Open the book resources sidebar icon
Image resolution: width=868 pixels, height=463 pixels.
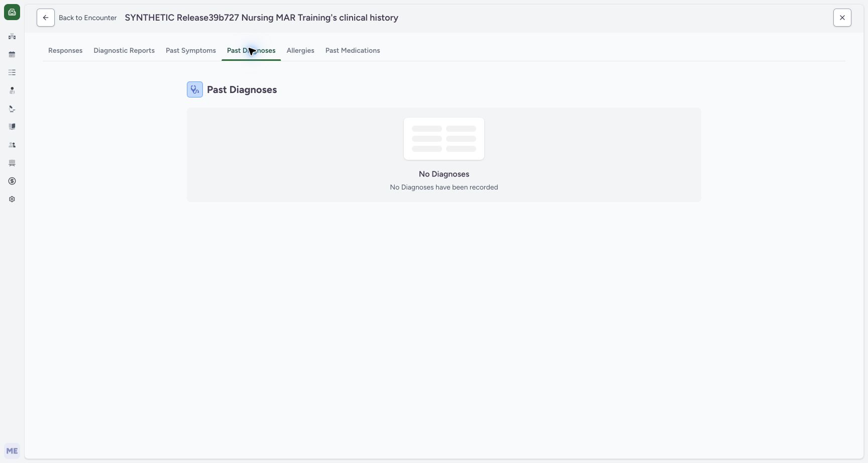[12, 127]
